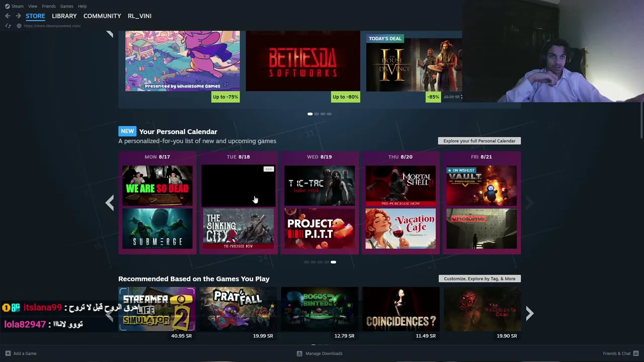
Task: Select the active first featured carousel dot
Action: (310, 114)
